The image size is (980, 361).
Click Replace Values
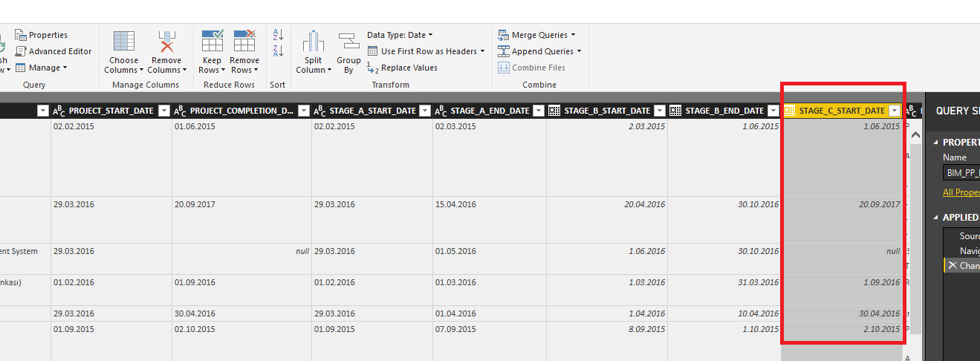coord(402,68)
